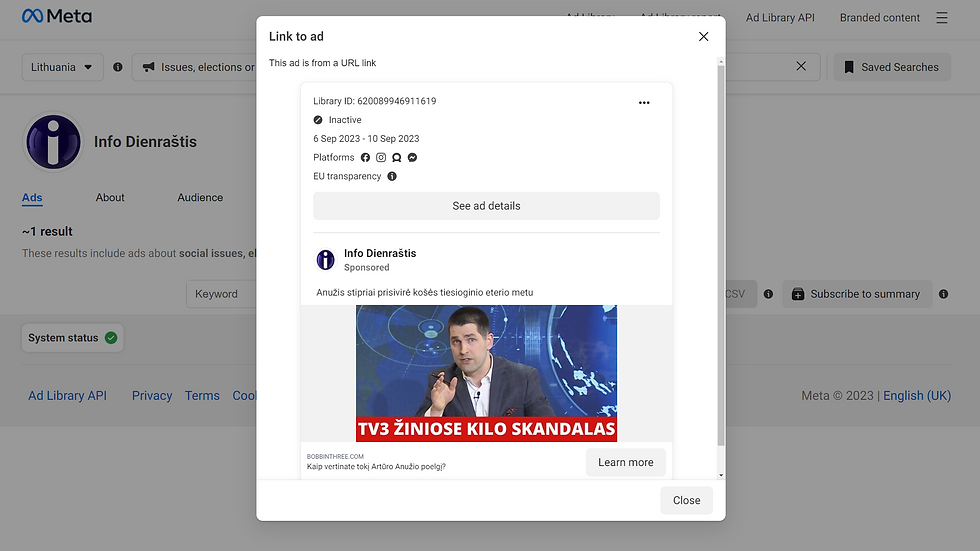980x551 pixels.
Task: Click the Learn more button
Action: coord(626,462)
